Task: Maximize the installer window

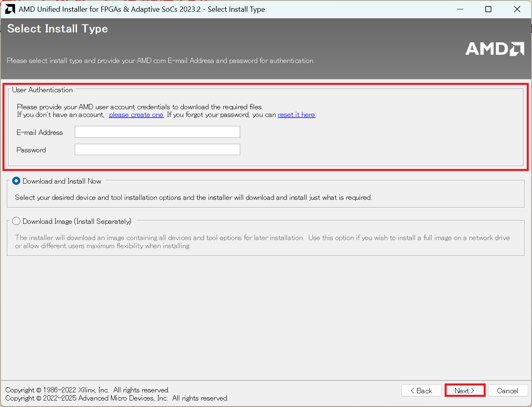Action: (489, 9)
